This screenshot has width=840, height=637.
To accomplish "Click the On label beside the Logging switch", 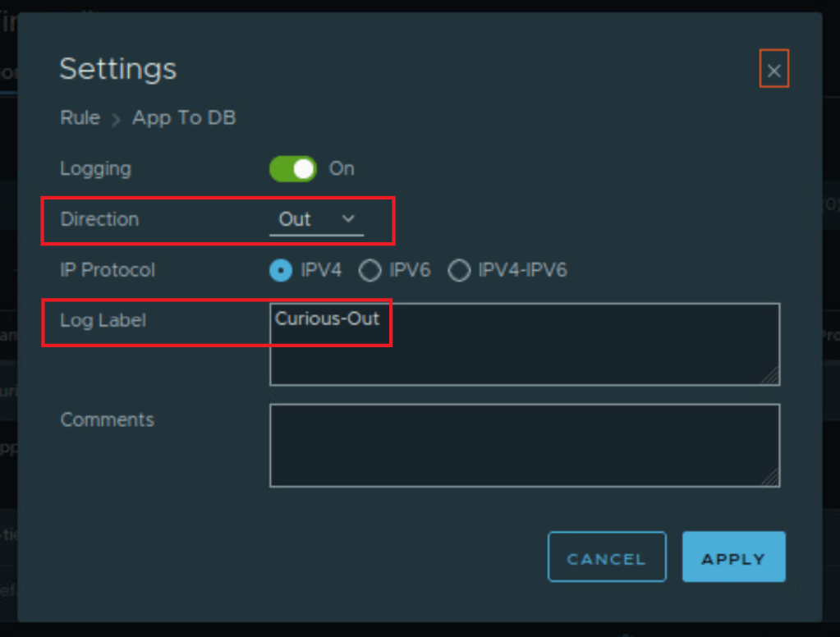I will [x=342, y=169].
